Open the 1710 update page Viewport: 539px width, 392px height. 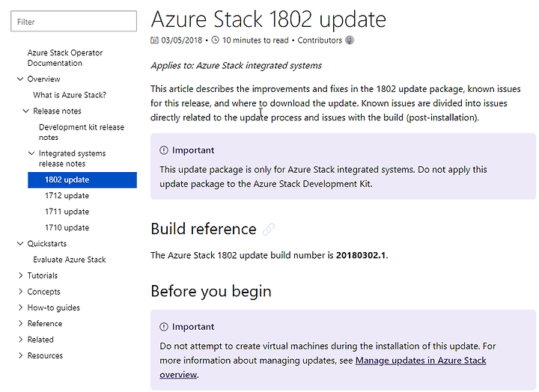pos(67,227)
